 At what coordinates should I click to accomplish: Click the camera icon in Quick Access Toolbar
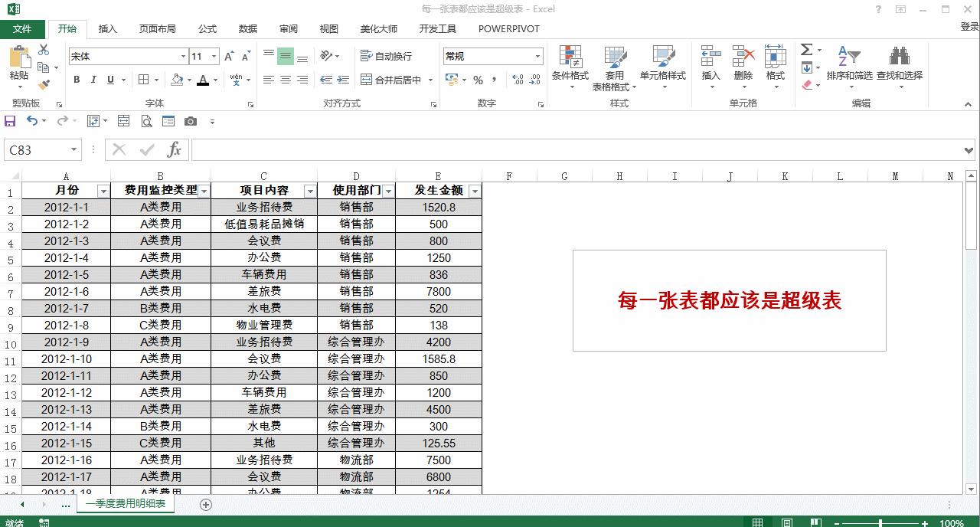click(x=191, y=120)
